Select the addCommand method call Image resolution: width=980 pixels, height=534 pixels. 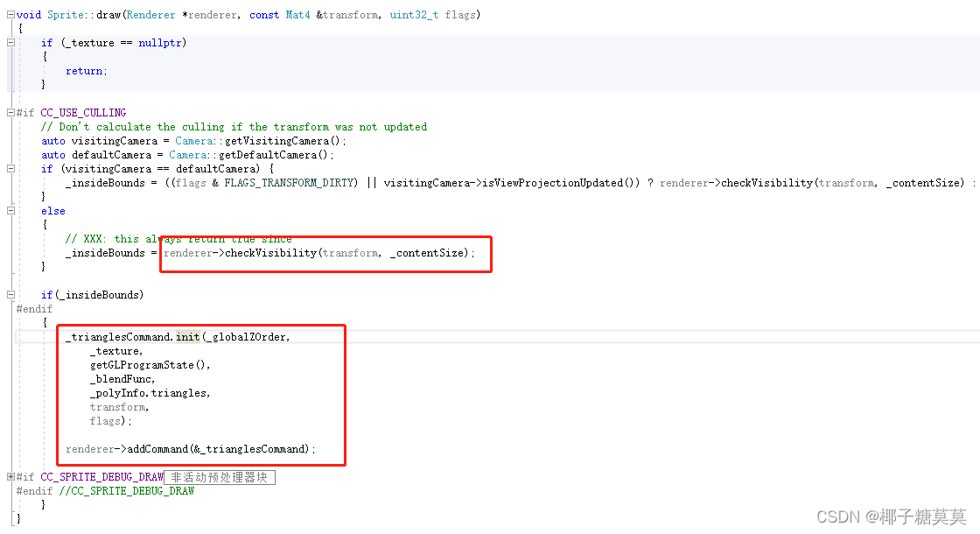[157, 449]
